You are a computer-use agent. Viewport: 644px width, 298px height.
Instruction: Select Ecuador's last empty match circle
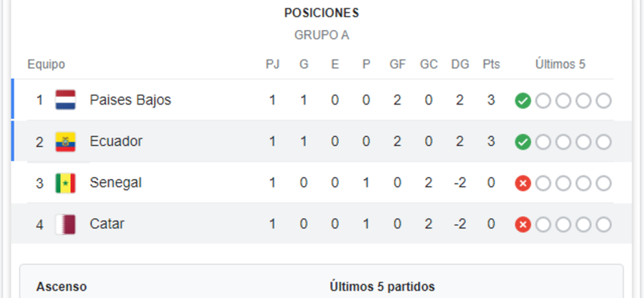click(603, 142)
